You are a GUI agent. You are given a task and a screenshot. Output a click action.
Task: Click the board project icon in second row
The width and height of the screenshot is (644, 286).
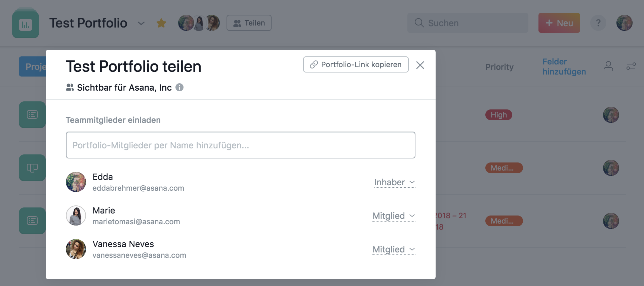(x=32, y=168)
